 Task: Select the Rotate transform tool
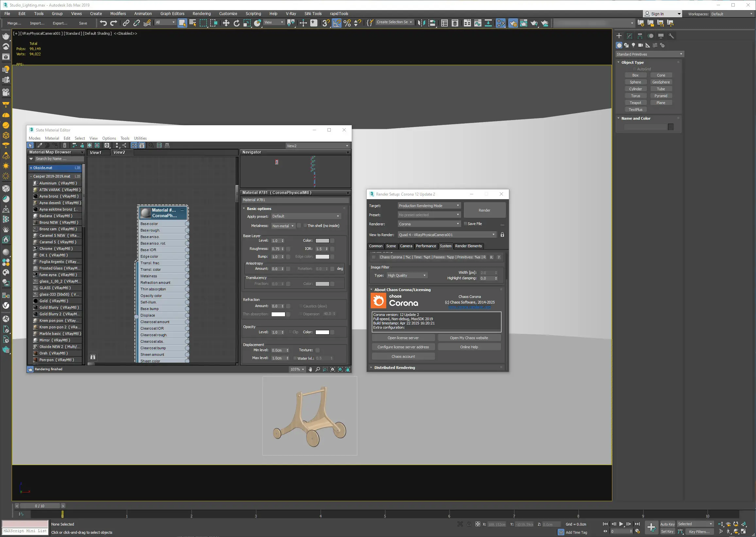(x=237, y=23)
